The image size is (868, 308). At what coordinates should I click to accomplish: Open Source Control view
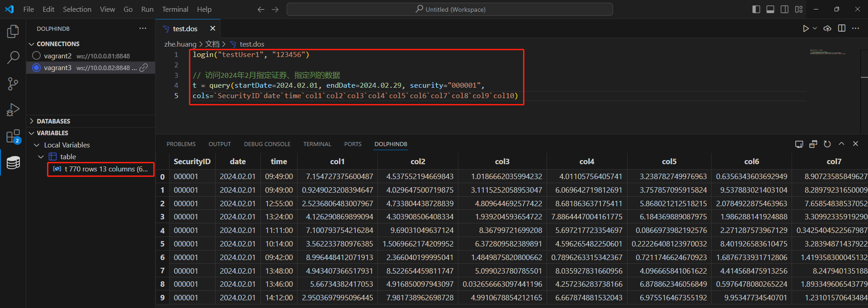click(x=13, y=84)
